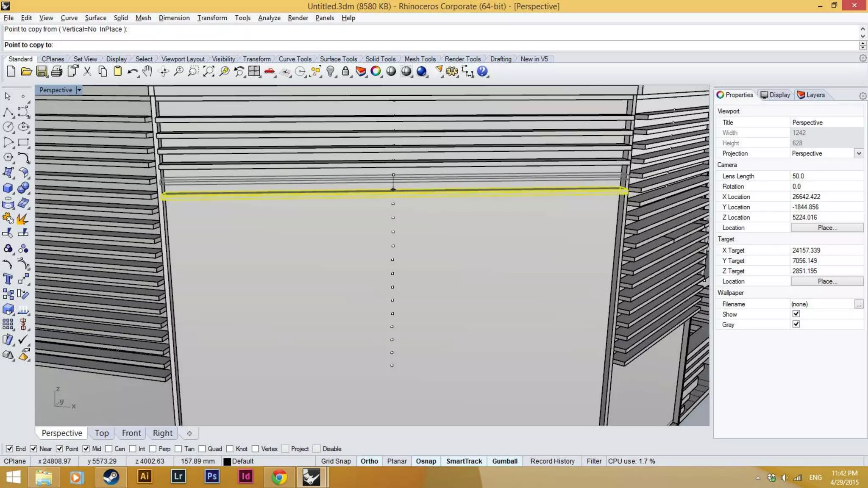Click the Save file icon
Screen dimensions: 868x488
coord(42,72)
